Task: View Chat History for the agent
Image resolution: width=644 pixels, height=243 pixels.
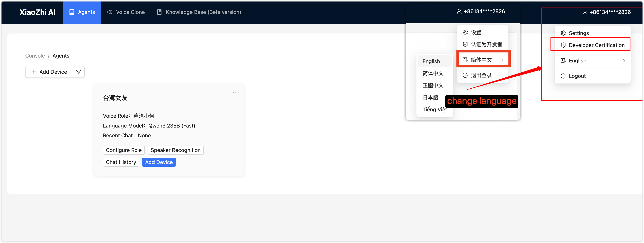Action: point(121,162)
